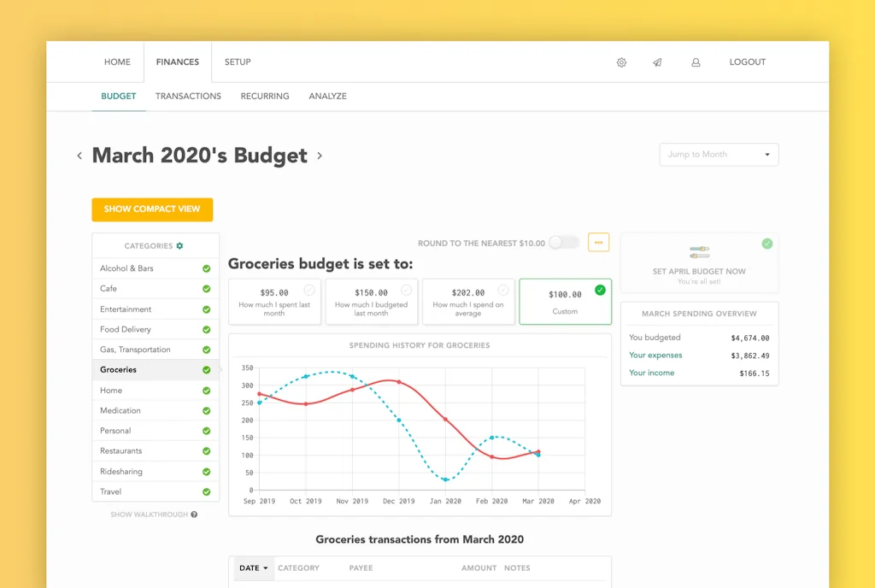Click LOGOUT
Screen dimensions: 875x588
coord(747,62)
